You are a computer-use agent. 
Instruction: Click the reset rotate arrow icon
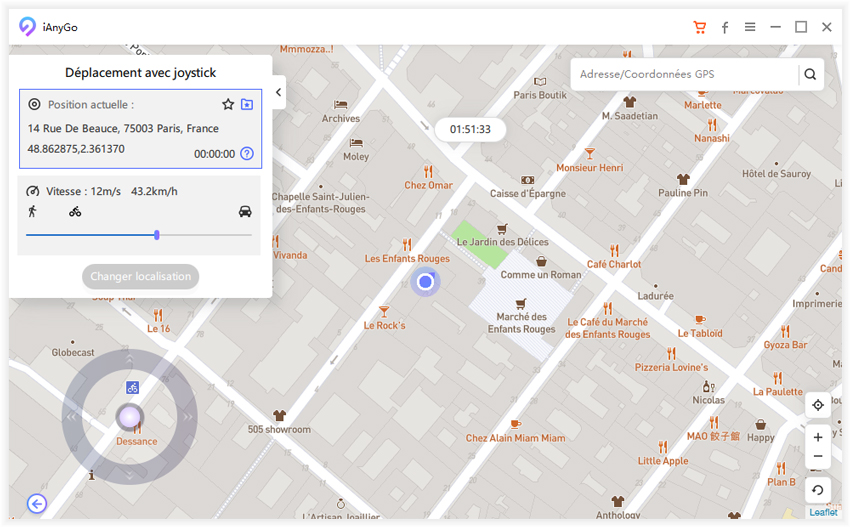(818, 490)
